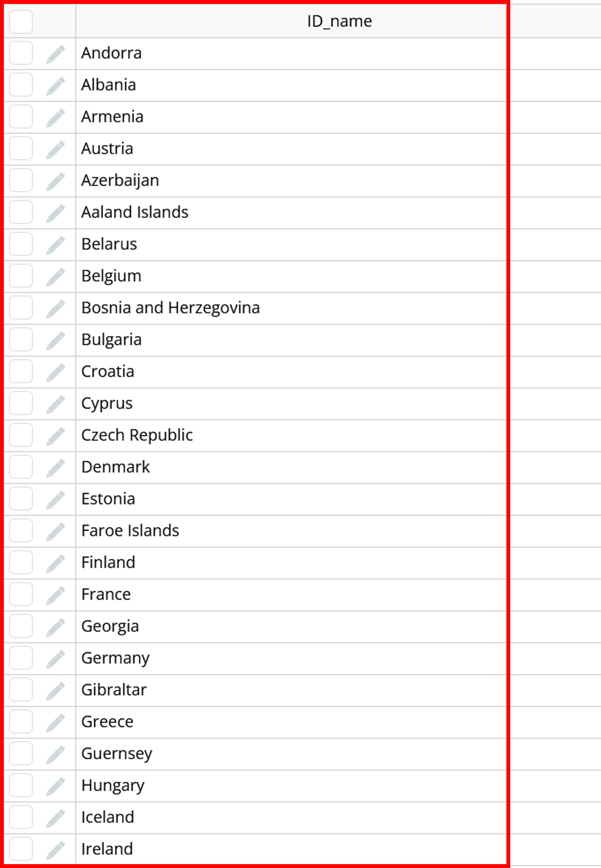Select the checkbox beside Iceland
This screenshot has width=601, height=868.
pyautogui.click(x=21, y=816)
